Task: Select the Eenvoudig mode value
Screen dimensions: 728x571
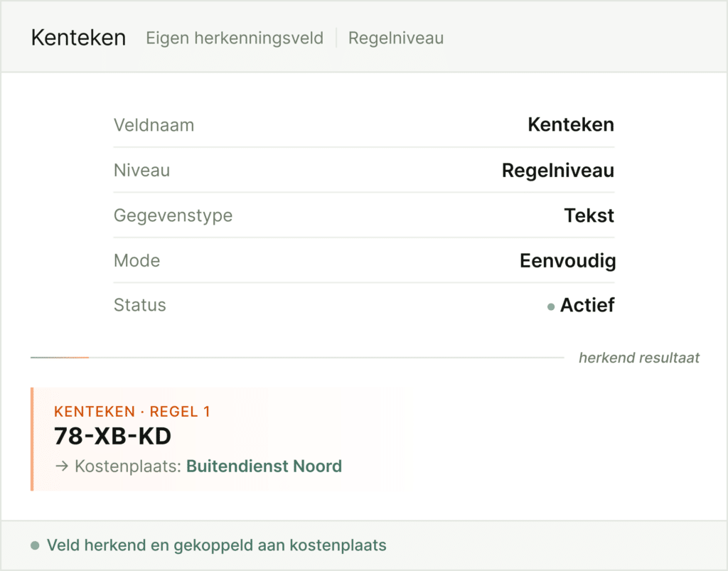Action: (567, 260)
